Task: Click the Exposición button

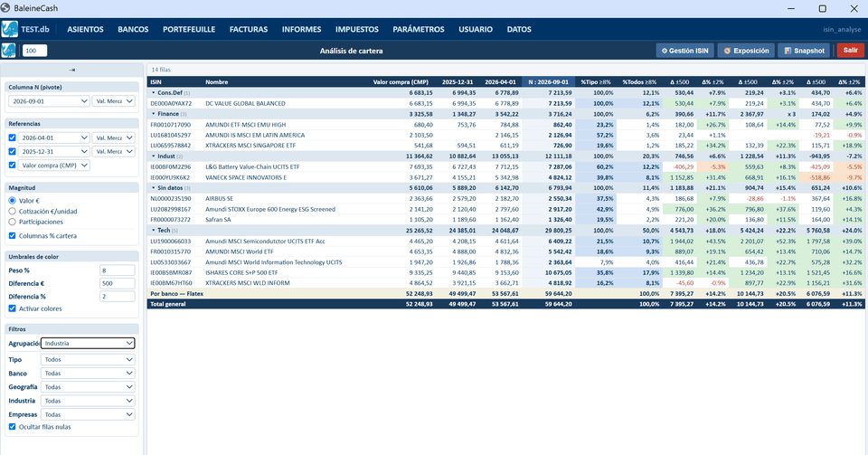Action: [746, 51]
